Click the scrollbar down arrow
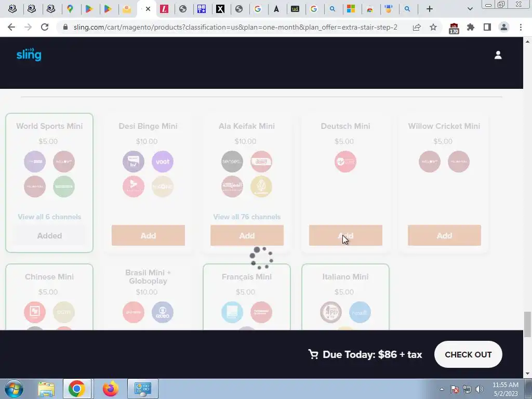 coord(527,374)
